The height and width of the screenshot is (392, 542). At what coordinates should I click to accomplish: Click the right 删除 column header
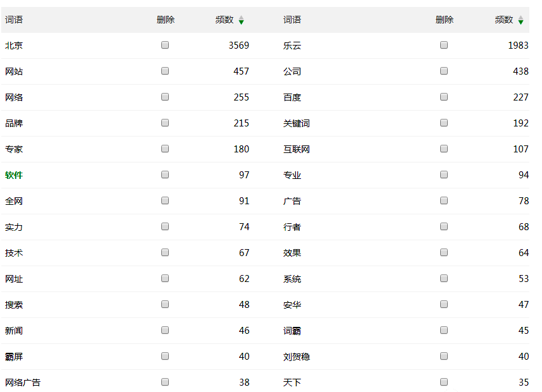coord(445,20)
